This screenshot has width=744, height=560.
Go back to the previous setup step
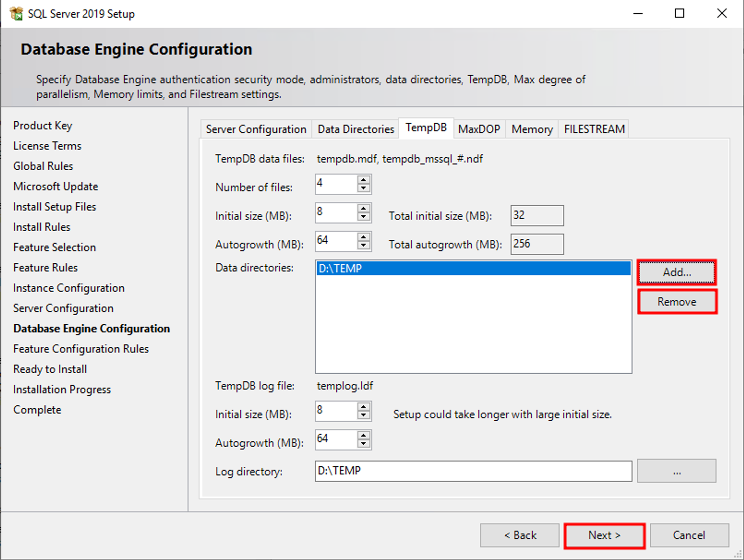coord(520,535)
